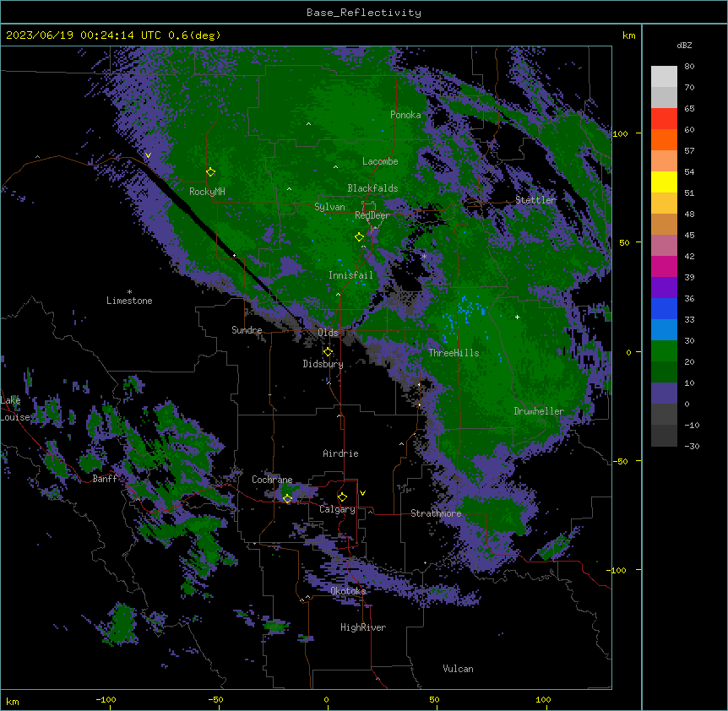
Task: Select the -10 dBZ dark grey legend swatch
Action: click(664, 436)
